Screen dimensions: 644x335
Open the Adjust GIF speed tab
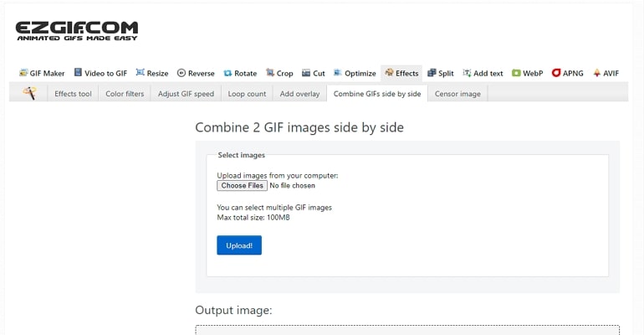coord(186,94)
